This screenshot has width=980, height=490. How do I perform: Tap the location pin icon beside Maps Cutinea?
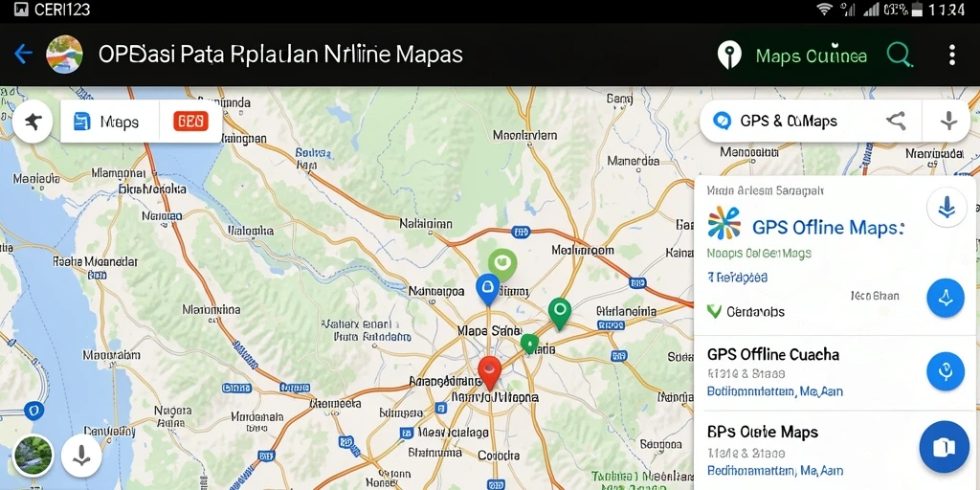point(729,55)
